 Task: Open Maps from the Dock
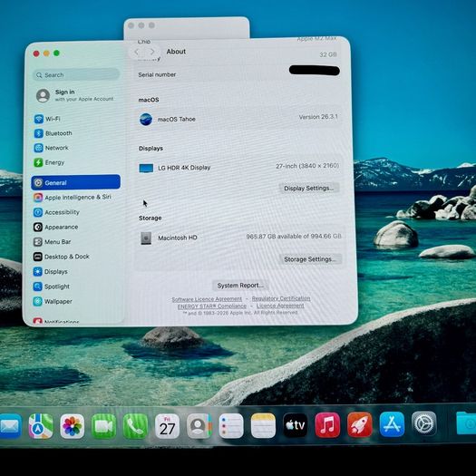41,426
